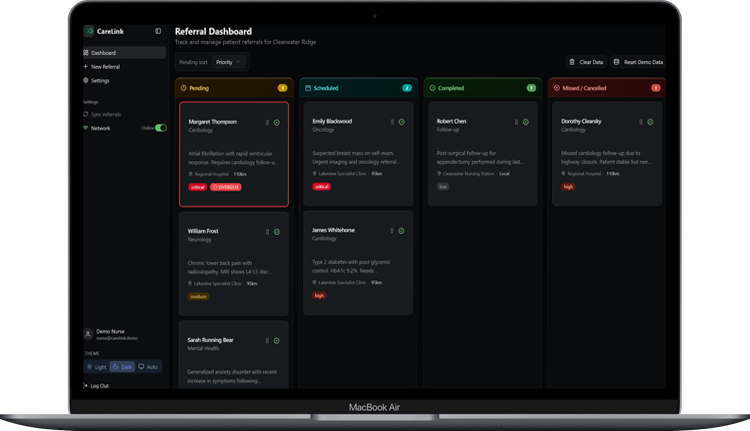Switch theme to Light
Screen dimensions: 750x431
tap(96, 367)
